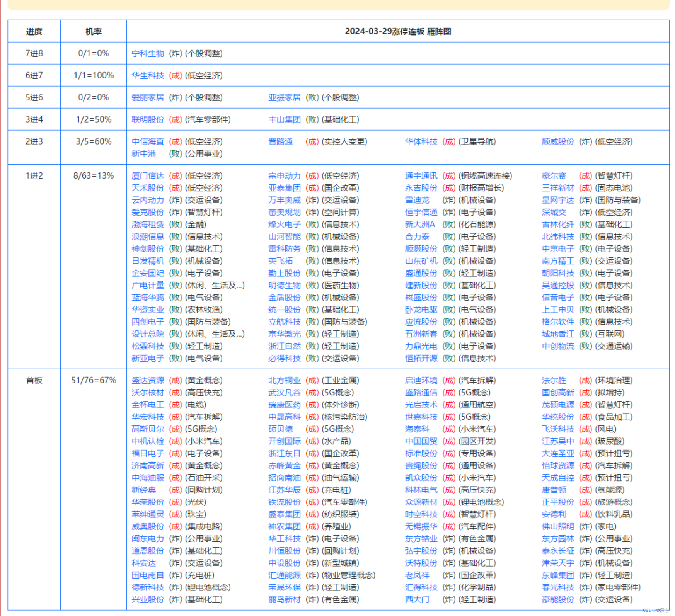Click the 盛达资源 link

click(x=148, y=380)
